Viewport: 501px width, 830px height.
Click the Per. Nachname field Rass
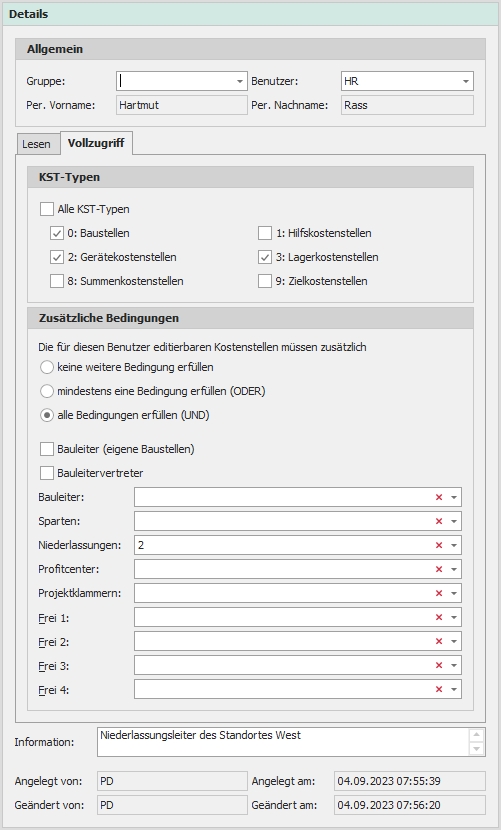(407, 105)
